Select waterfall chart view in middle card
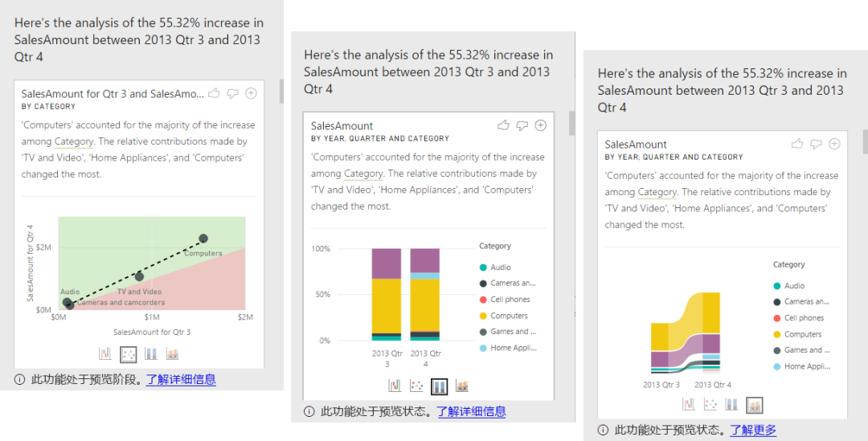This screenshot has width=868, height=441. click(x=395, y=386)
